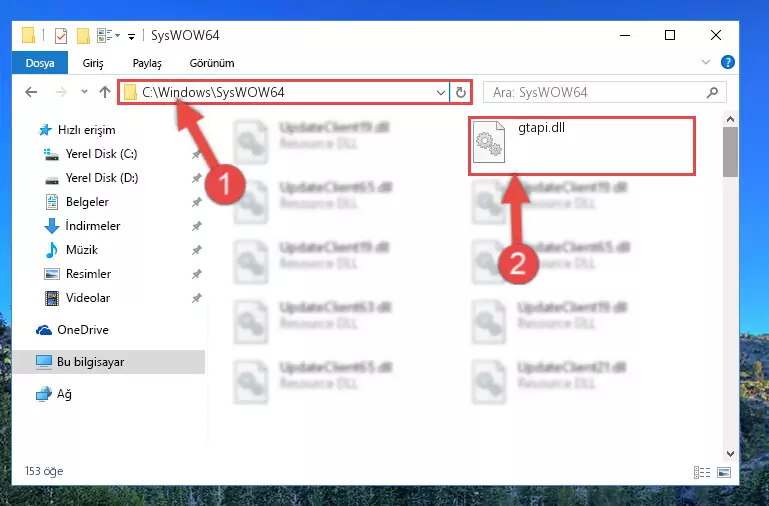Open Yerel Disk (D:) in sidebar
The height and width of the screenshot is (506, 769).
coord(91,178)
